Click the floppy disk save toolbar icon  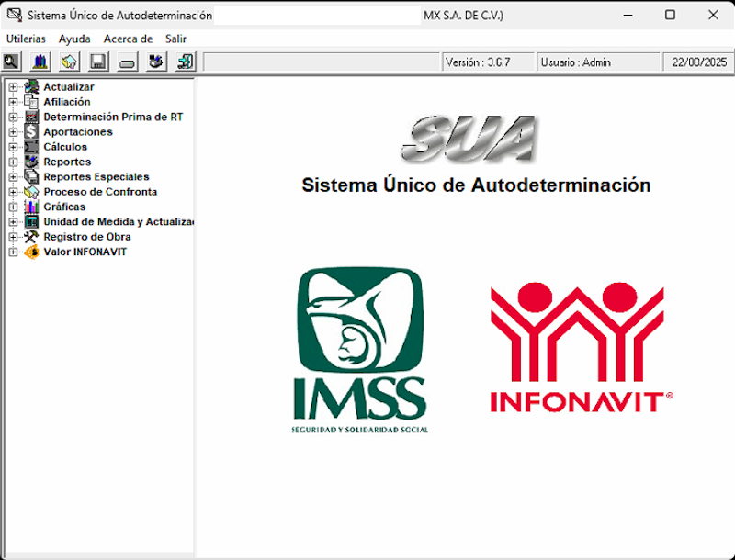98,62
